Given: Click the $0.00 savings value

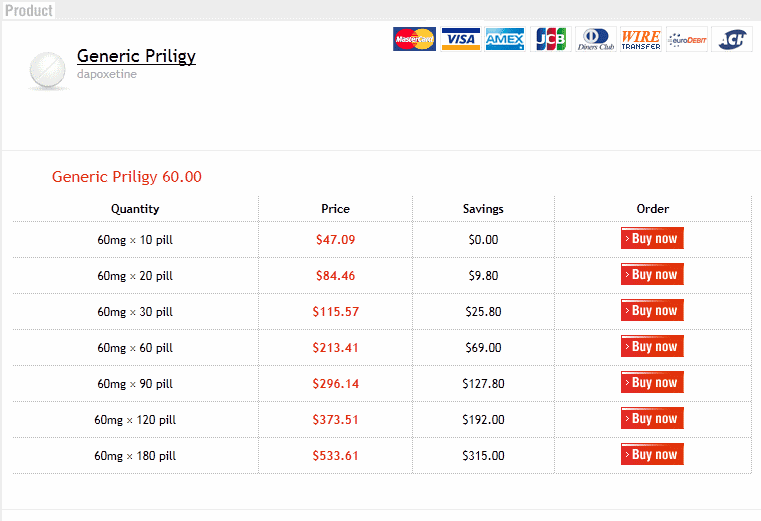Looking at the screenshot, I should (483, 239).
